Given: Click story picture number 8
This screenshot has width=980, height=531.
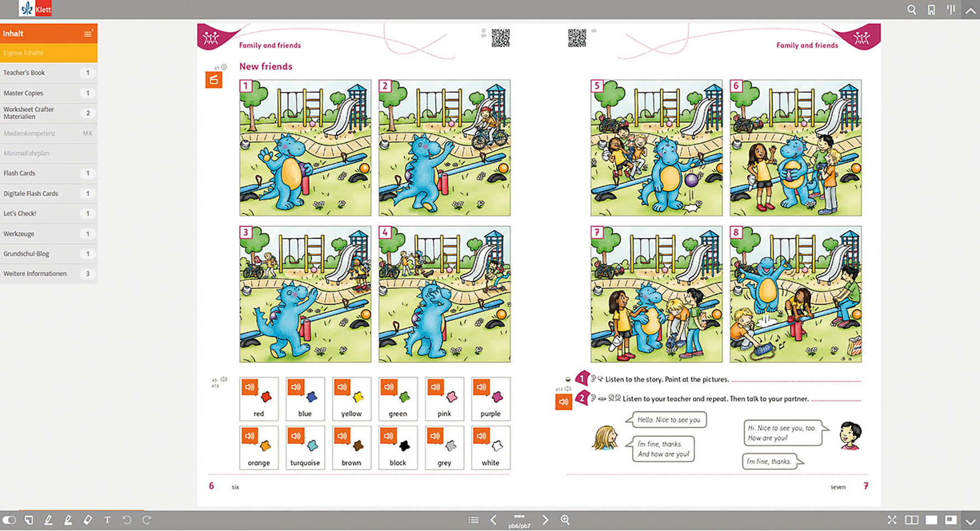Looking at the screenshot, I should tap(796, 294).
